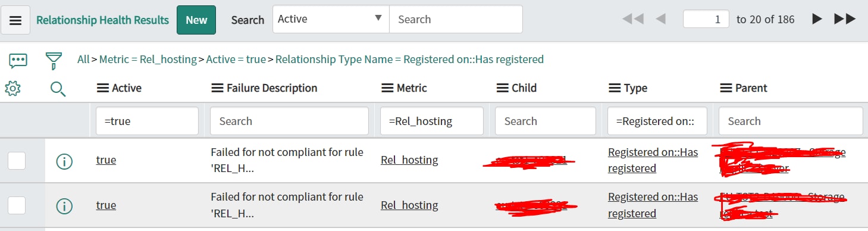Open the first Rel_hosting metric link
868x231 pixels.
click(x=409, y=160)
